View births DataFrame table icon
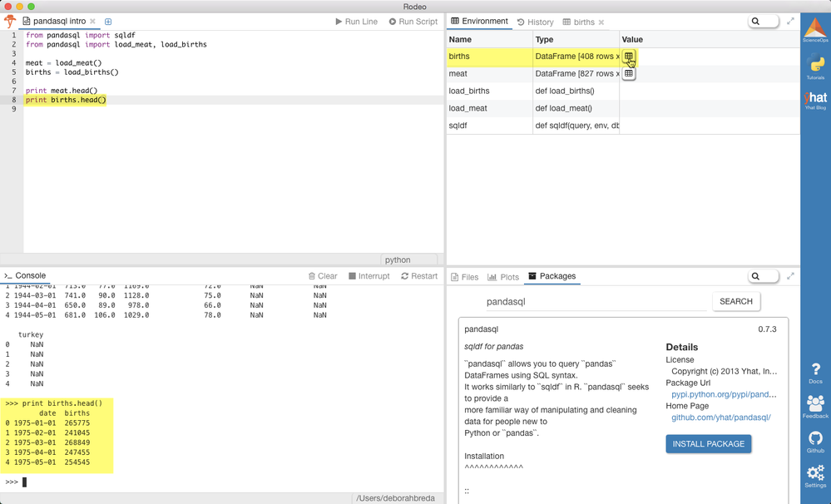The height and width of the screenshot is (504, 831). [x=629, y=57]
